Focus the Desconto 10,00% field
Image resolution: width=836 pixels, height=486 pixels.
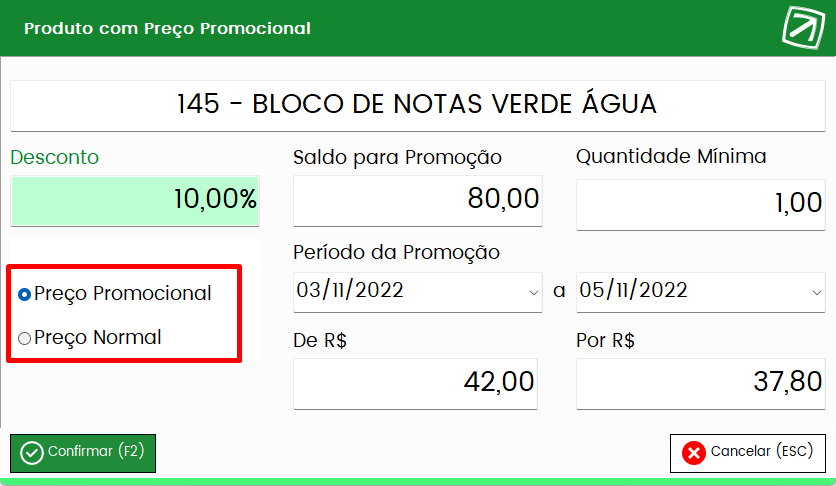pos(135,200)
